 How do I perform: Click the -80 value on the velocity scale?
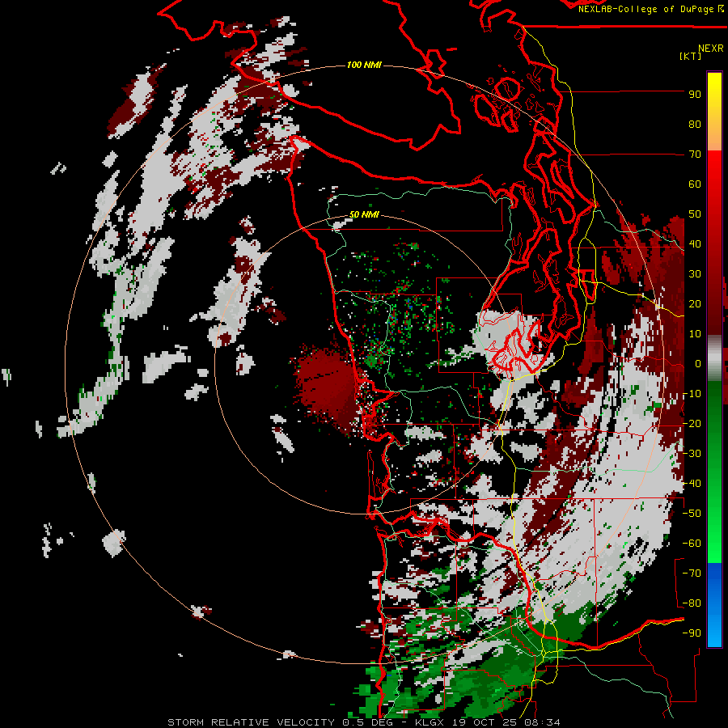692,603
